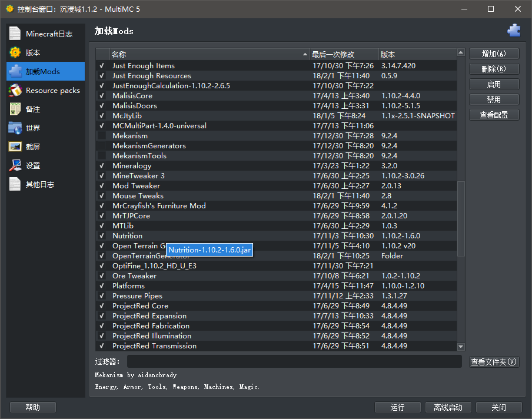The height and width of the screenshot is (419, 532).
Task: Focus the 过滤器 filter input field
Action: pyautogui.click(x=294, y=361)
